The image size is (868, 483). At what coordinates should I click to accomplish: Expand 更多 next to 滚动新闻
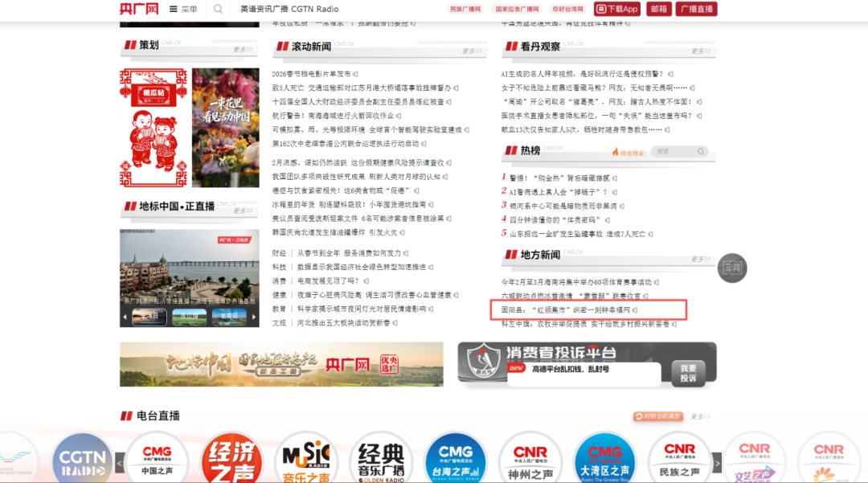(x=470, y=50)
